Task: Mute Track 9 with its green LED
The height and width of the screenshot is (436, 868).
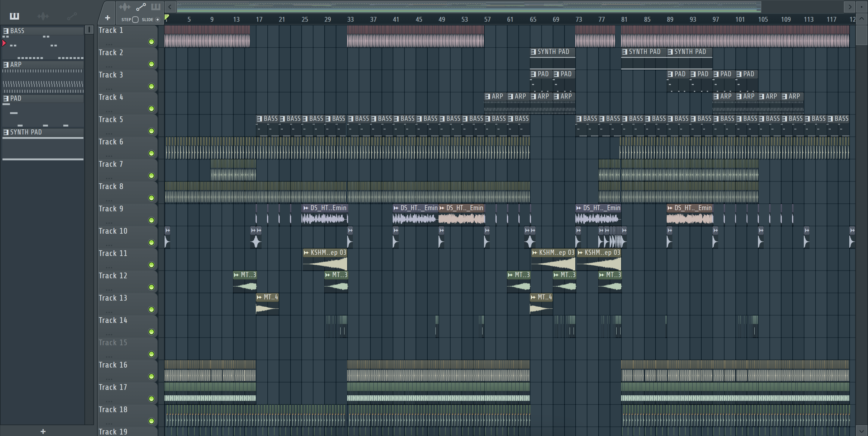Action: [x=151, y=220]
